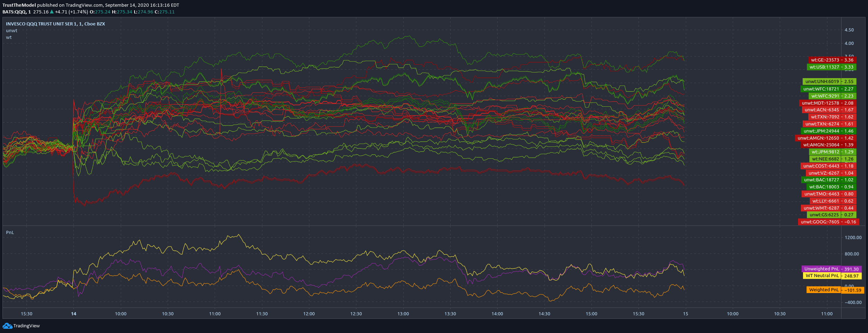Click the wt:TXN:-7092 price label

[x=832, y=117]
